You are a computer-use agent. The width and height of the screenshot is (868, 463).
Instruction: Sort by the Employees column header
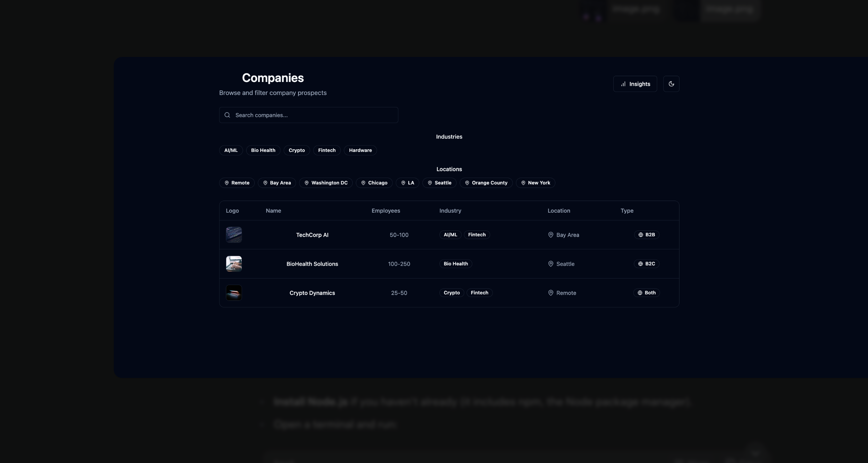386,211
